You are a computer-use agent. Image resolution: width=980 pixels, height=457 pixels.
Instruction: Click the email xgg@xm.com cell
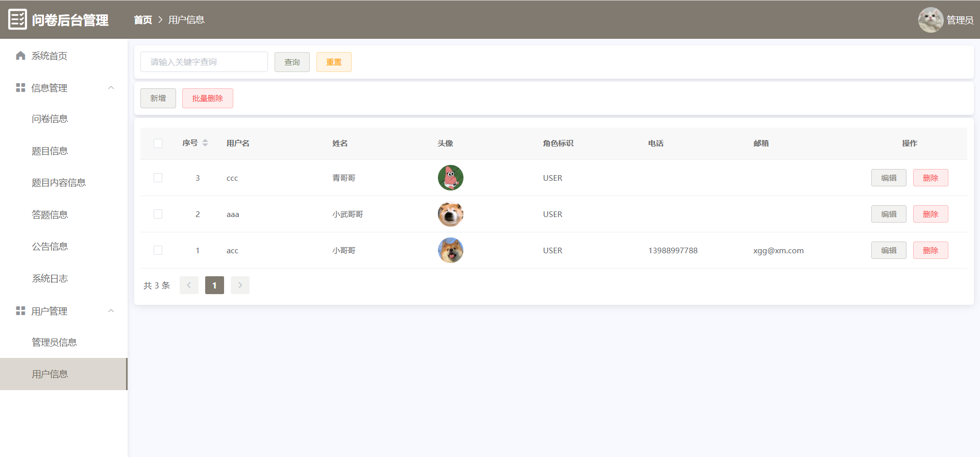tap(778, 251)
